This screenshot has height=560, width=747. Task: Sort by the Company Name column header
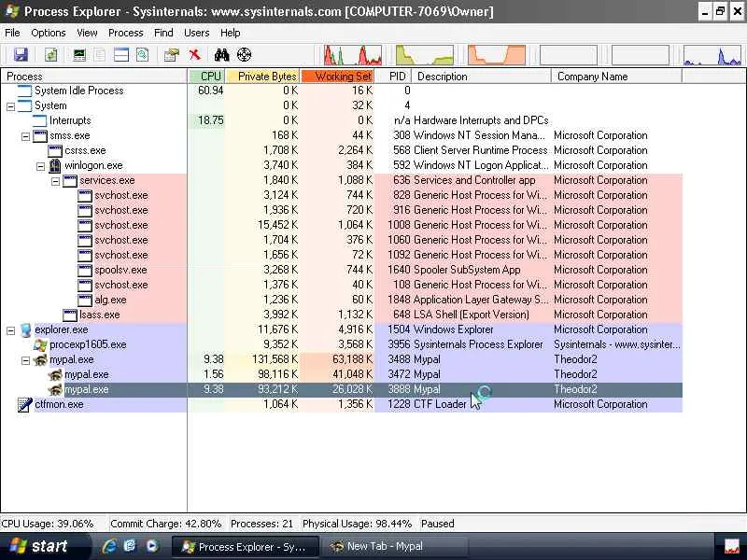pos(617,77)
